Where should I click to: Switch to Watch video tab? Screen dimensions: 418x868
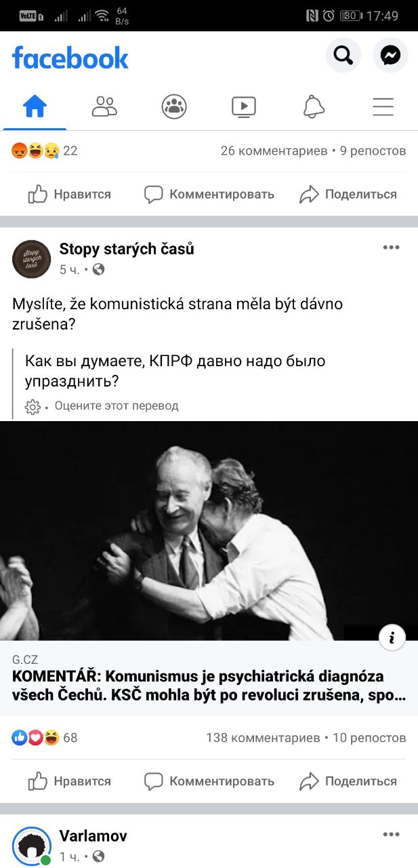point(243,106)
